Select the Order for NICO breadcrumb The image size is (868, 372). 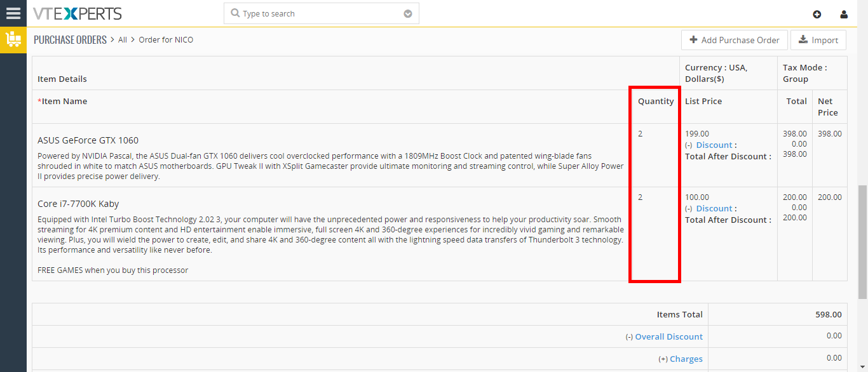point(166,39)
